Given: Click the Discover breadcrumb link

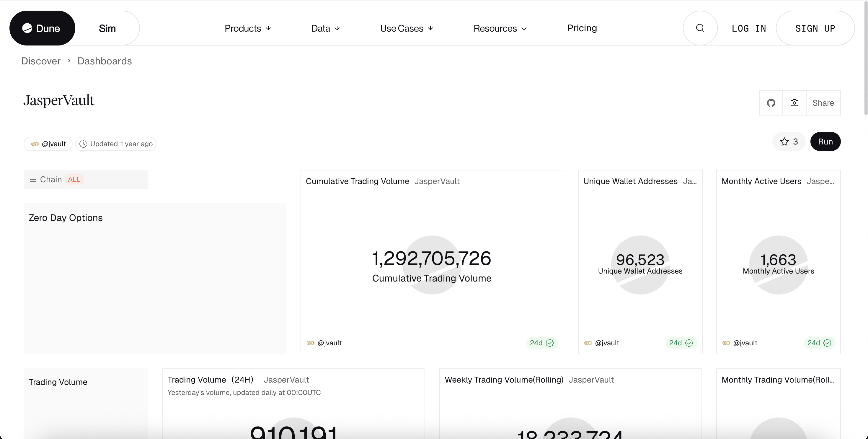Looking at the screenshot, I should [40, 61].
